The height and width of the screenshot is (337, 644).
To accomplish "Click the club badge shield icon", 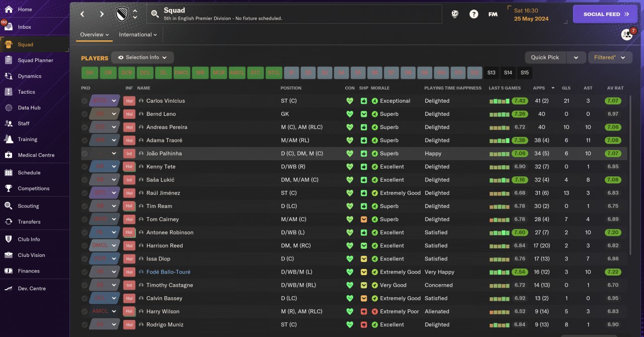I will [122, 14].
